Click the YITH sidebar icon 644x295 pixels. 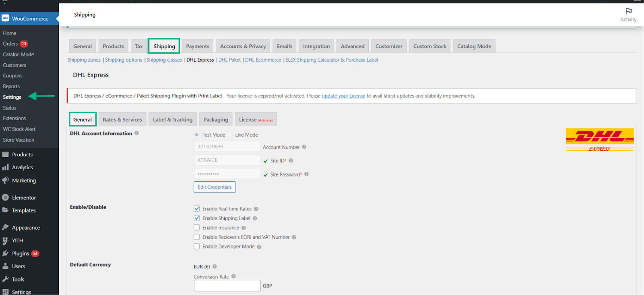click(x=5, y=241)
